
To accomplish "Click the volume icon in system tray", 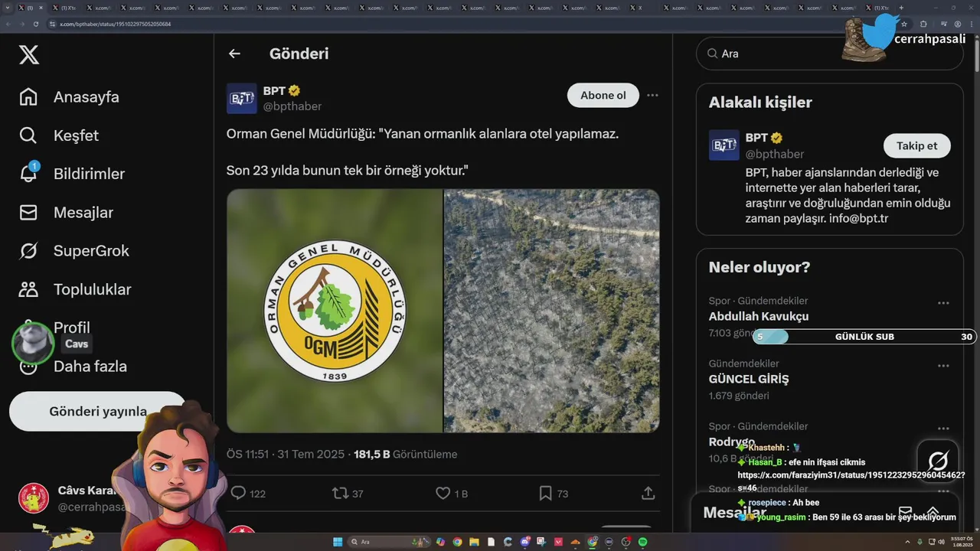I will coord(942,542).
